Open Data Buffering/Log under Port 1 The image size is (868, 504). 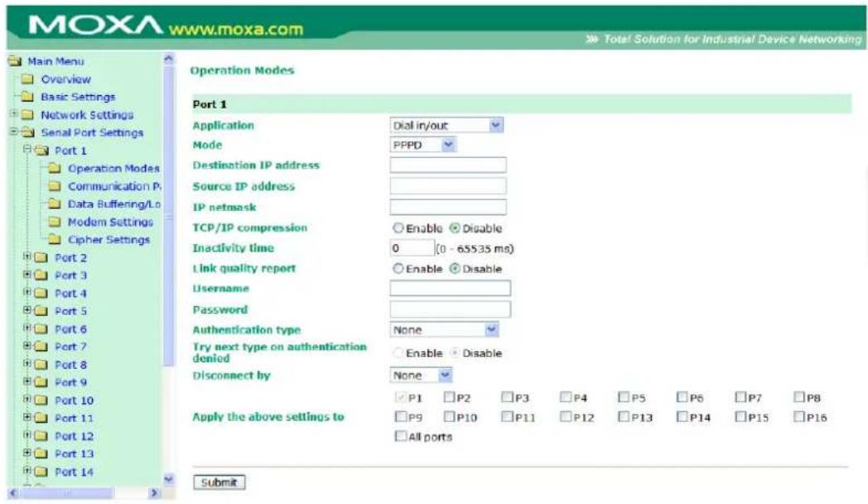tap(114, 204)
